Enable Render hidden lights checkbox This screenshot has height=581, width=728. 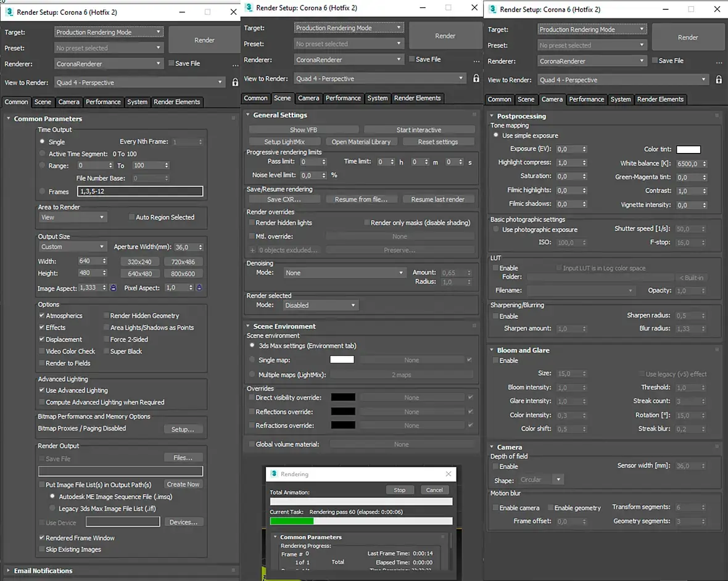click(252, 223)
